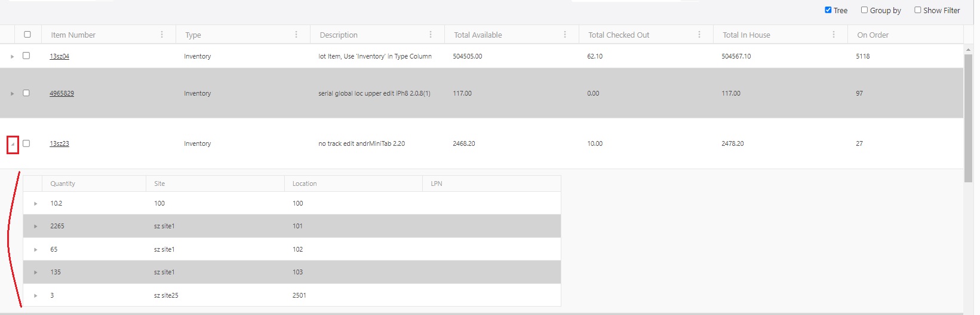Screen dimensions: 980x315
Task: Select the quantity 2265 cell
Action: click(57, 226)
